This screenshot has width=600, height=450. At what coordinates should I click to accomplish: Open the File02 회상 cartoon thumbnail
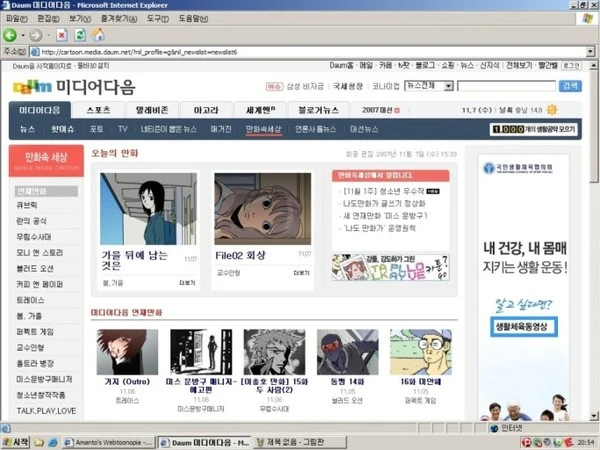click(x=262, y=209)
